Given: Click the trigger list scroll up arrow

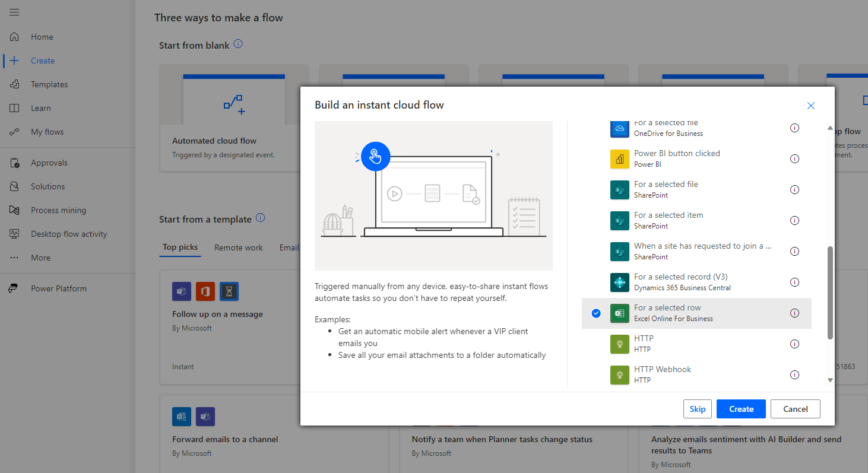Looking at the screenshot, I should point(830,128).
